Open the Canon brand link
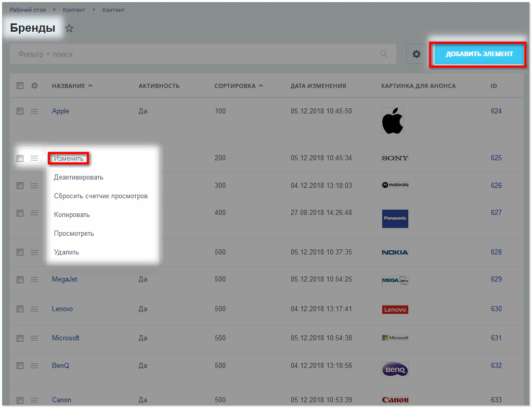Screen dimensions: 532x408 click(x=61, y=400)
